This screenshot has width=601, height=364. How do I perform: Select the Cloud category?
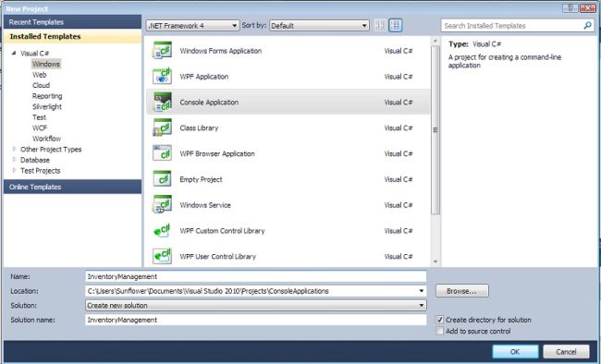click(x=41, y=85)
